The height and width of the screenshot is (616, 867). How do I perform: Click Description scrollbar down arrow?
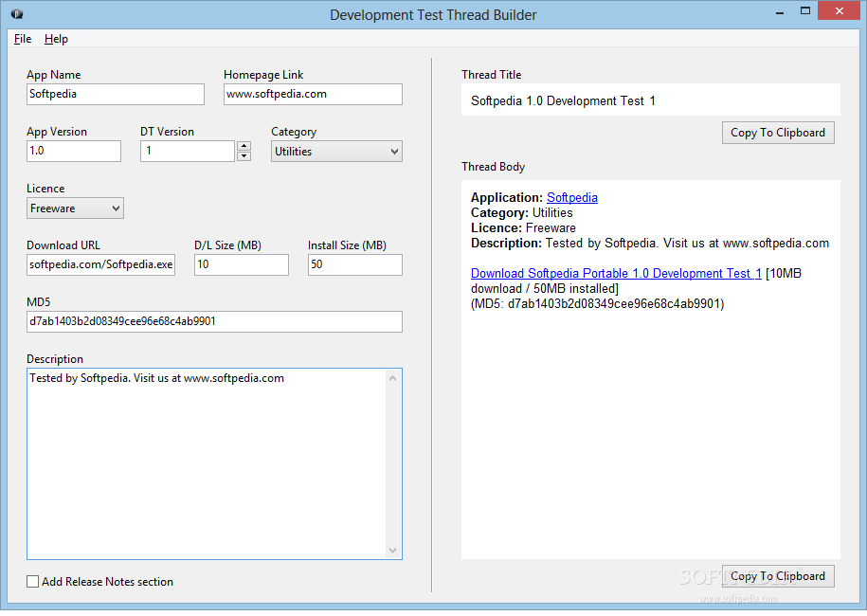(x=392, y=551)
